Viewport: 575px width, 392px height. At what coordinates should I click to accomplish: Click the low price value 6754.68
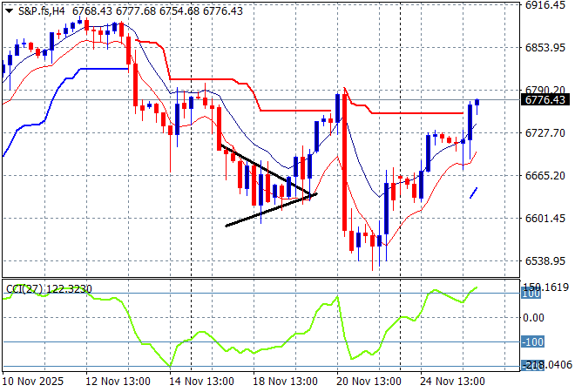(179, 11)
